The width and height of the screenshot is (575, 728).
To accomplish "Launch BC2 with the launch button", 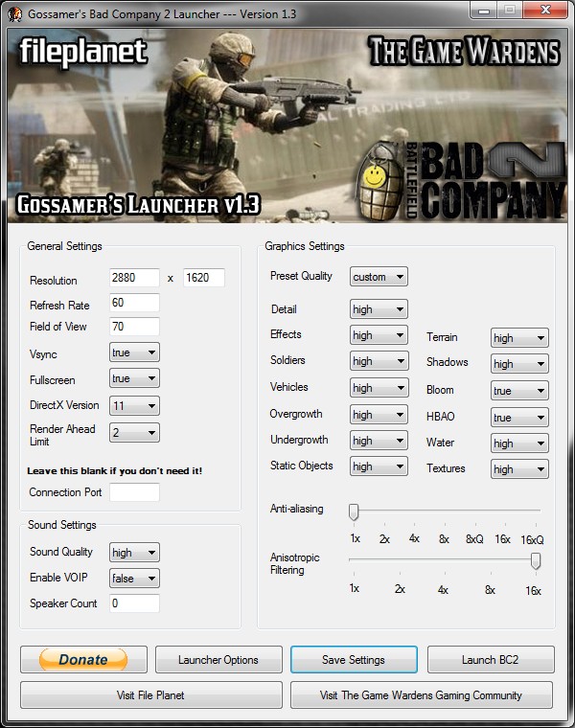I will [x=491, y=659].
